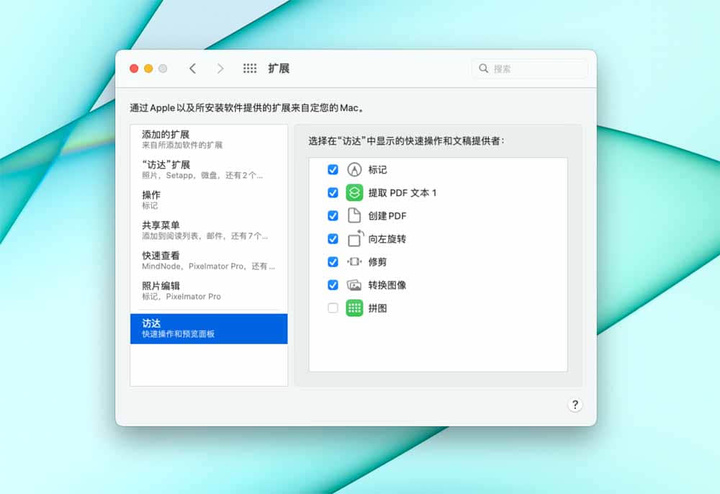
Task: Close the window with red button
Action: pyautogui.click(x=134, y=68)
